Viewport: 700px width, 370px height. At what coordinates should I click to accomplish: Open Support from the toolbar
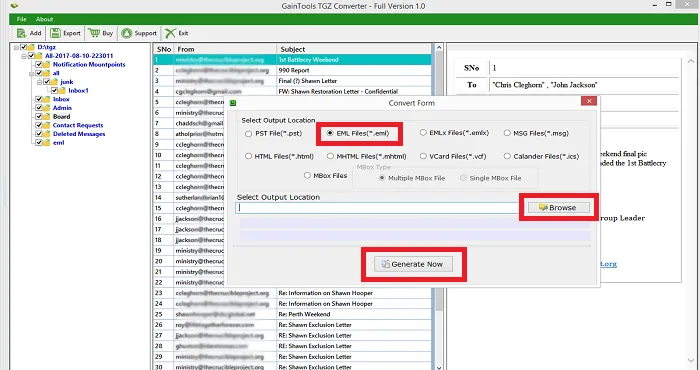(139, 33)
